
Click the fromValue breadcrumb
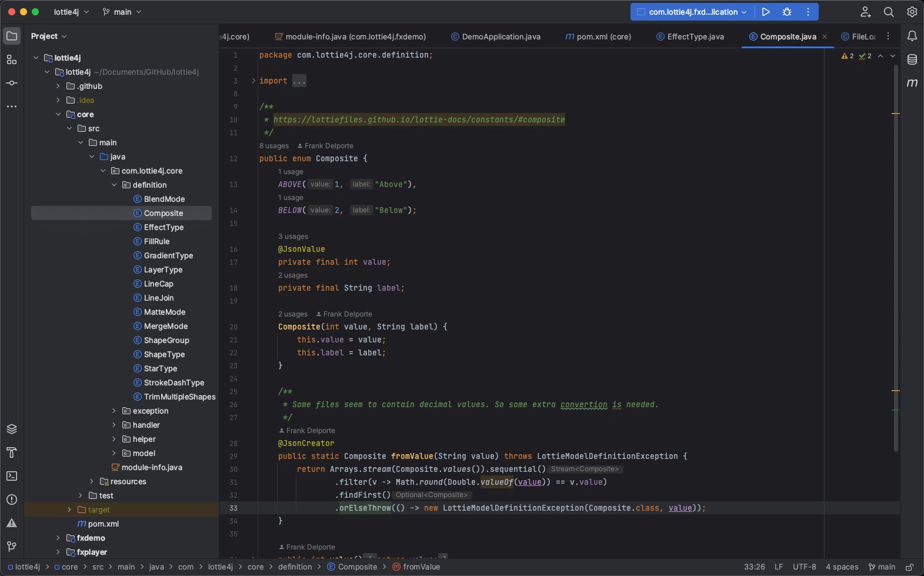416,567
